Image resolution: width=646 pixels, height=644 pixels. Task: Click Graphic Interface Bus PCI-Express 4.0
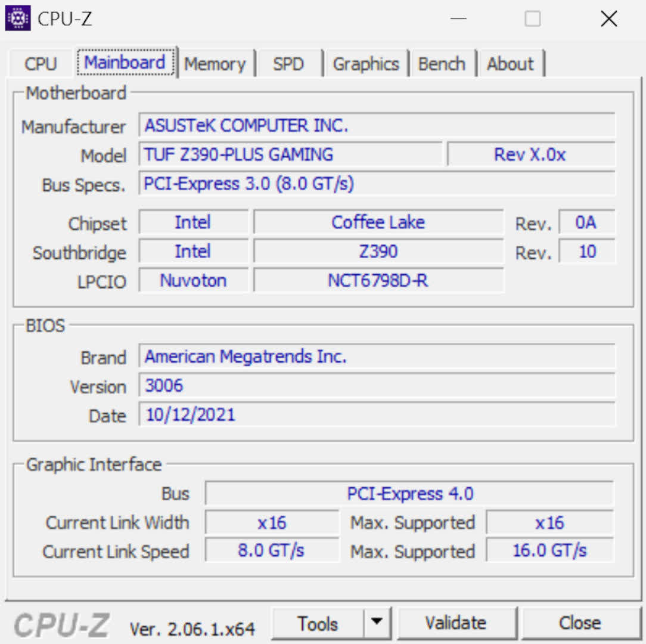point(410,493)
